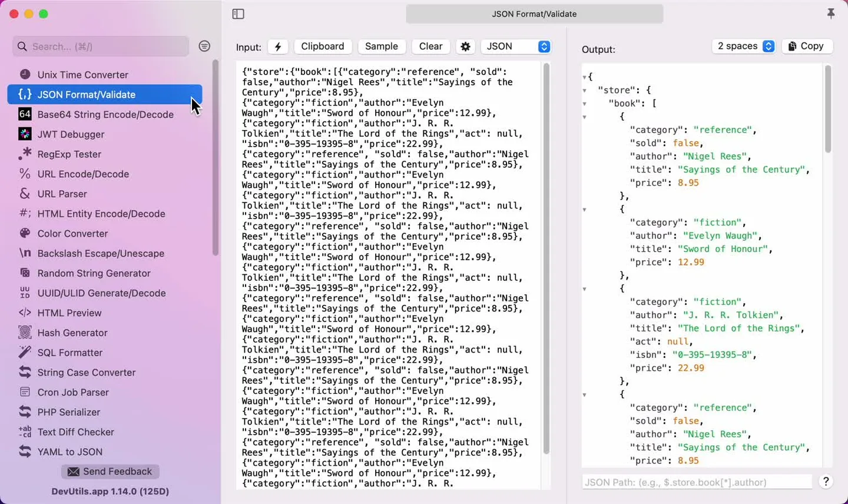
Task: Collapse the "book" array triangle
Action: click(584, 104)
